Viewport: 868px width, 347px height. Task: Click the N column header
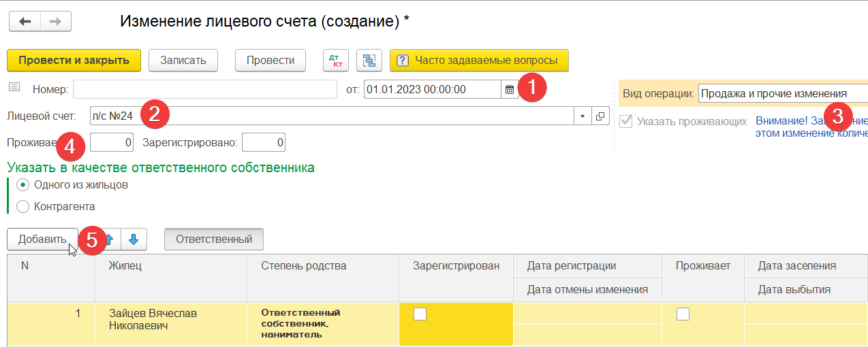[x=50, y=278]
